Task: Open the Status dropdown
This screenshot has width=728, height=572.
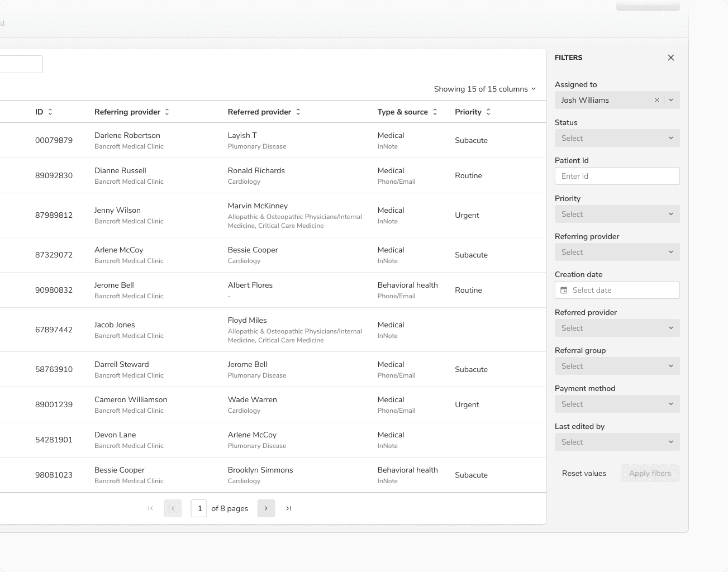Action: click(x=617, y=138)
